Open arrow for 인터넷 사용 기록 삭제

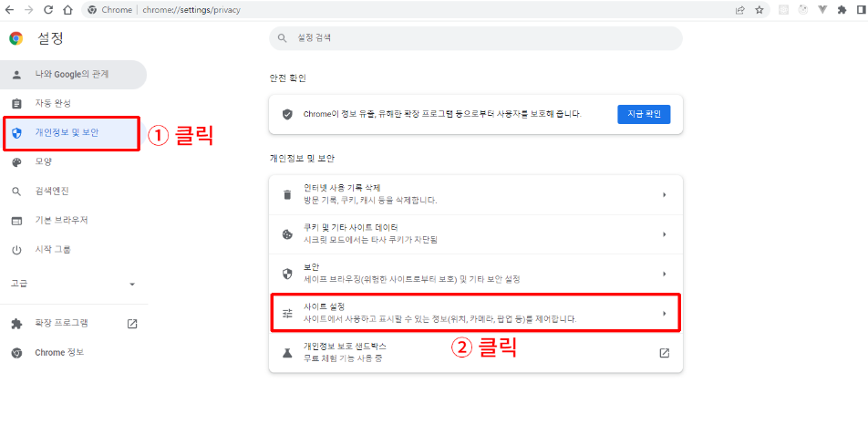[x=665, y=195]
